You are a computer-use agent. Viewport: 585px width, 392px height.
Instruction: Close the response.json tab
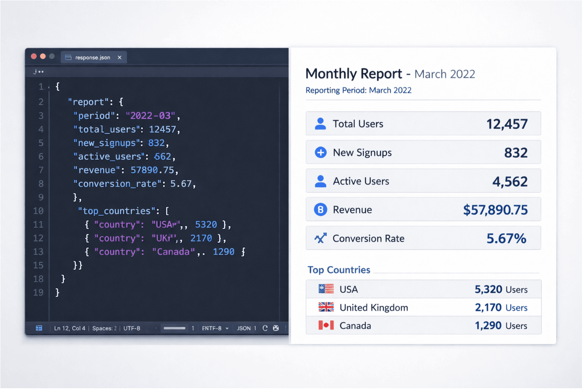point(120,58)
